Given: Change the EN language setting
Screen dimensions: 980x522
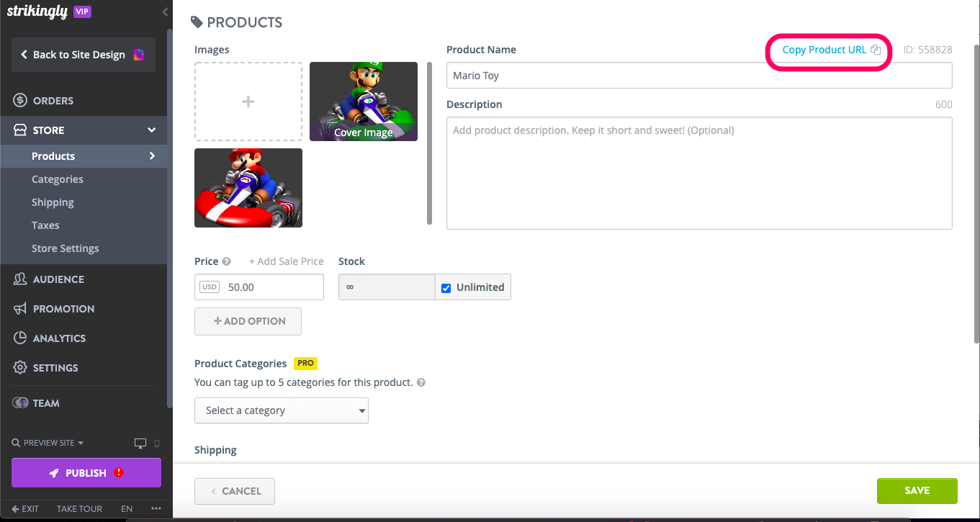Looking at the screenshot, I should tap(127, 509).
